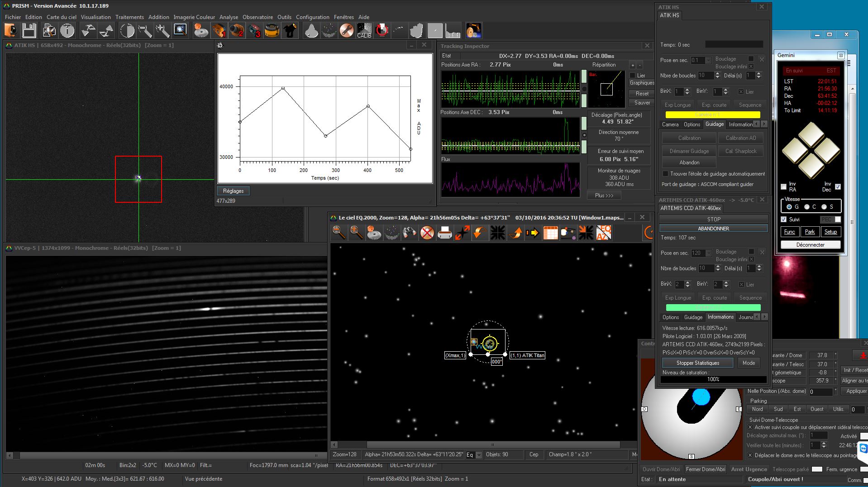Select the C speed radio button

(x=807, y=207)
